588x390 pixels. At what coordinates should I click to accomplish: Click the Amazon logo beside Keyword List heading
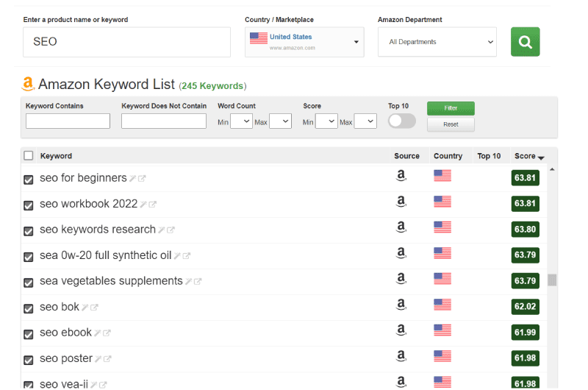click(x=28, y=84)
